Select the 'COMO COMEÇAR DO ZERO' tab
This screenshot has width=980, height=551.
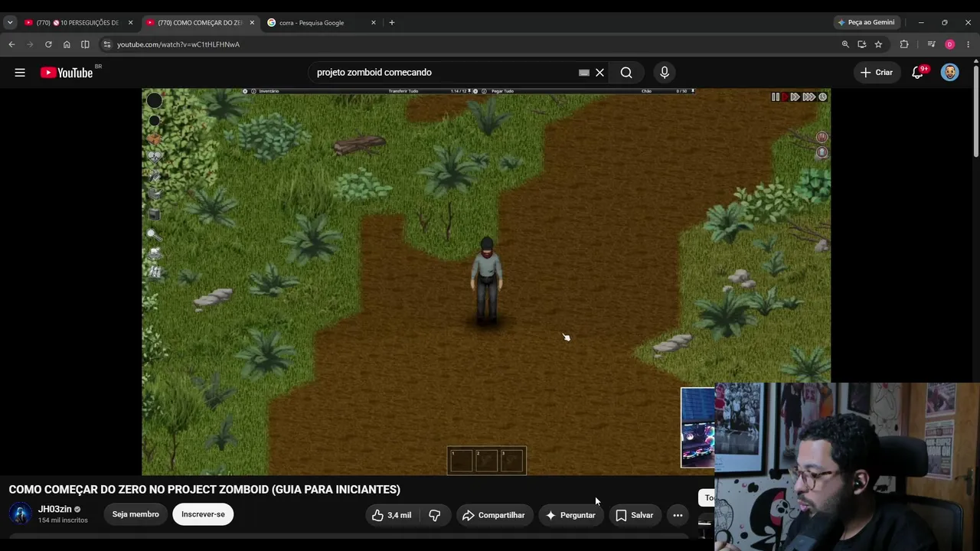tap(200, 23)
